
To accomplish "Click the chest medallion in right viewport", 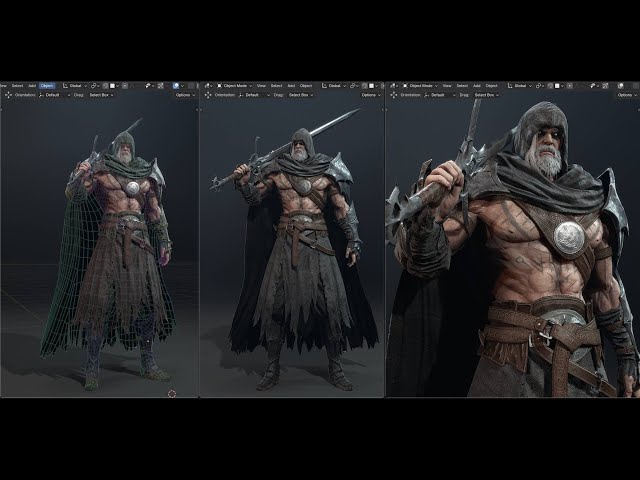I will coord(569,238).
